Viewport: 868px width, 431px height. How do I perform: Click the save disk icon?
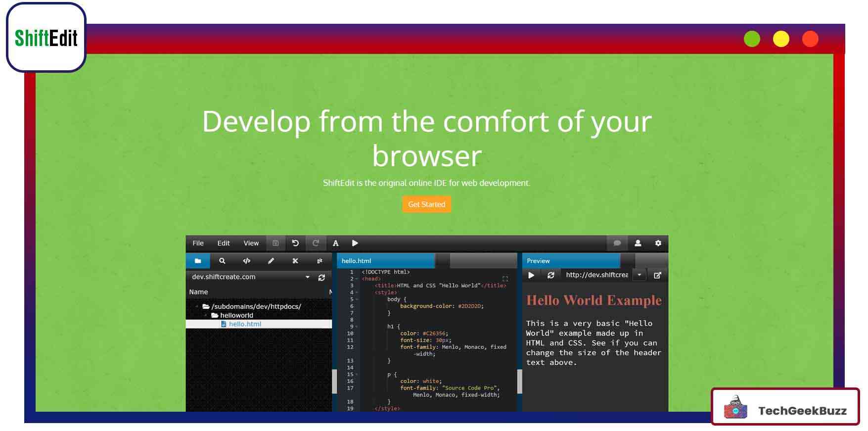pos(275,243)
